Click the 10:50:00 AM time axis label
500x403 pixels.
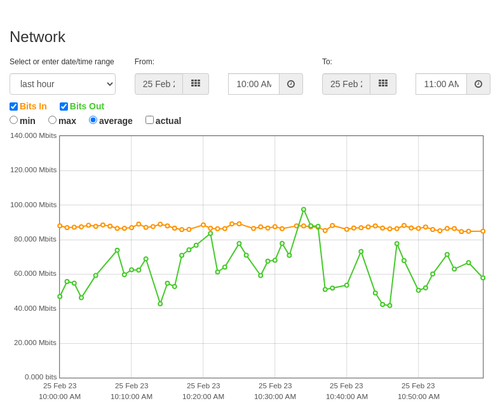(x=418, y=397)
